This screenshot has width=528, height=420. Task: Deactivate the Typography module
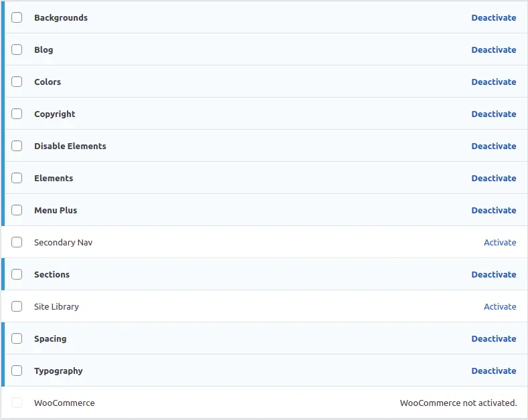point(493,371)
